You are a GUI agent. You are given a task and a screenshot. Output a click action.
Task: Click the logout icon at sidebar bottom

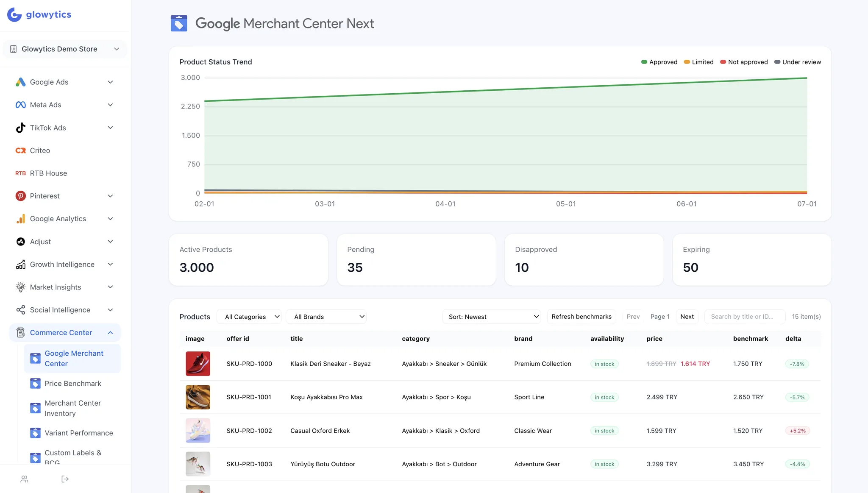[65, 479]
